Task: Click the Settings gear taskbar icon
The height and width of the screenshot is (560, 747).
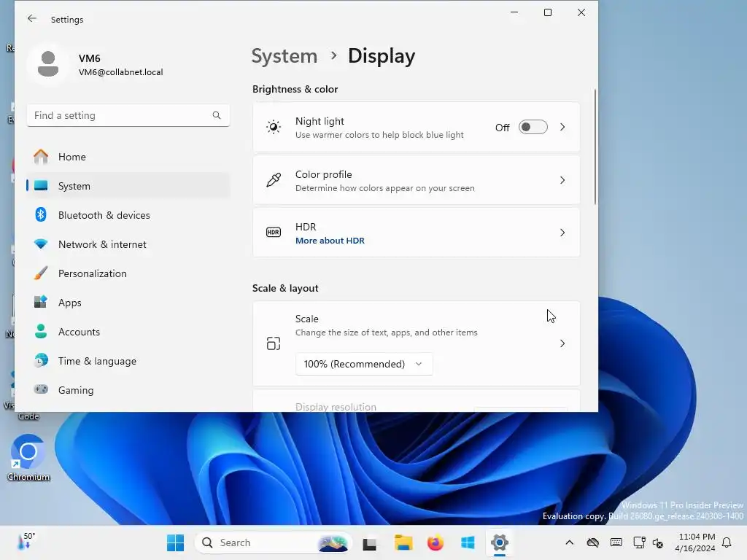Action: (500, 542)
